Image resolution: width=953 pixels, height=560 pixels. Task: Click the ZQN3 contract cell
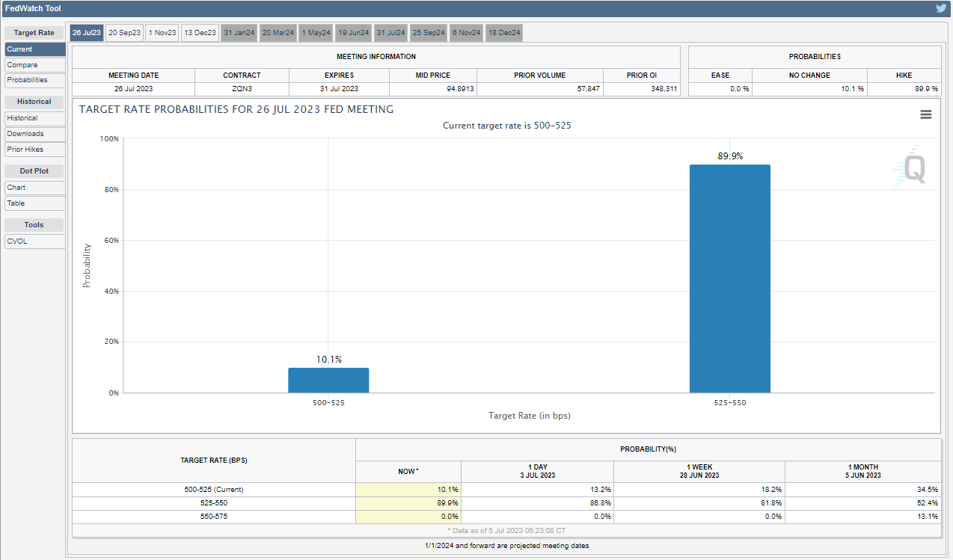(242, 89)
